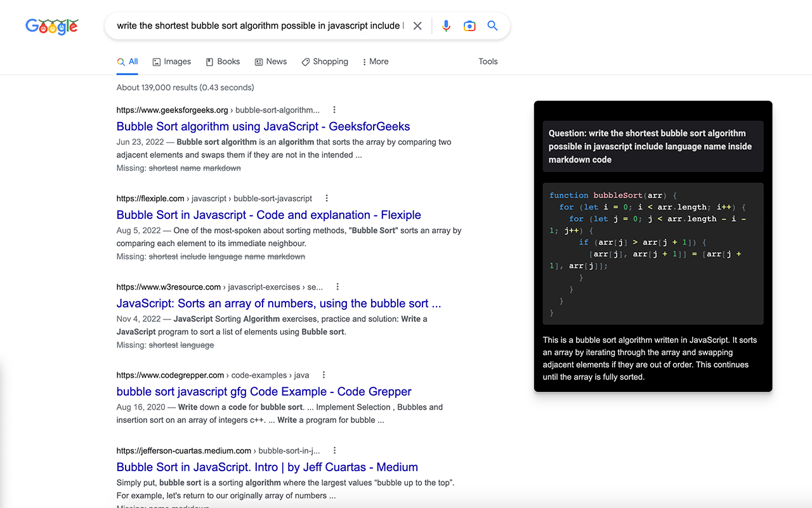The width and height of the screenshot is (812, 508).
Task: Switch to the Shopping tab
Action: [x=325, y=62]
